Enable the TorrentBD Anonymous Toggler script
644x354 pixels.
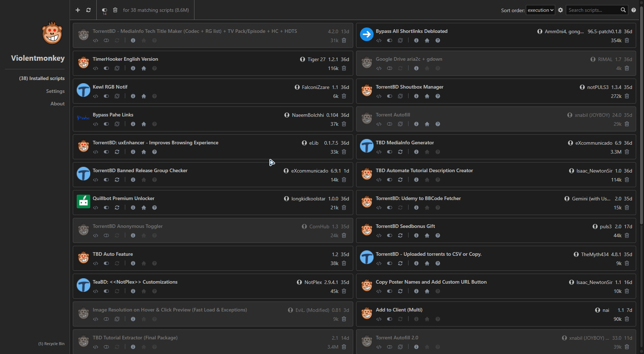[x=106, y=235]
